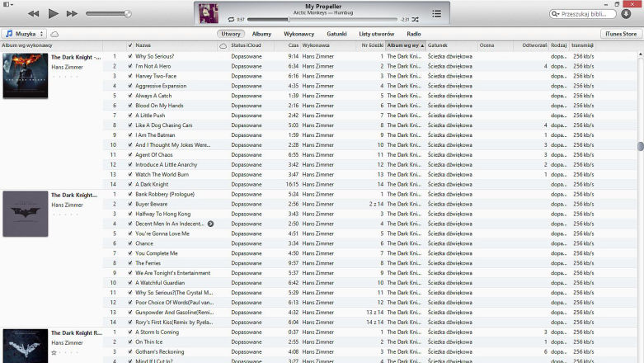Open the downloads arrow icon
The height and width of the screenshot is (363, 644).
pyautogui.click(x=626, y=13)
